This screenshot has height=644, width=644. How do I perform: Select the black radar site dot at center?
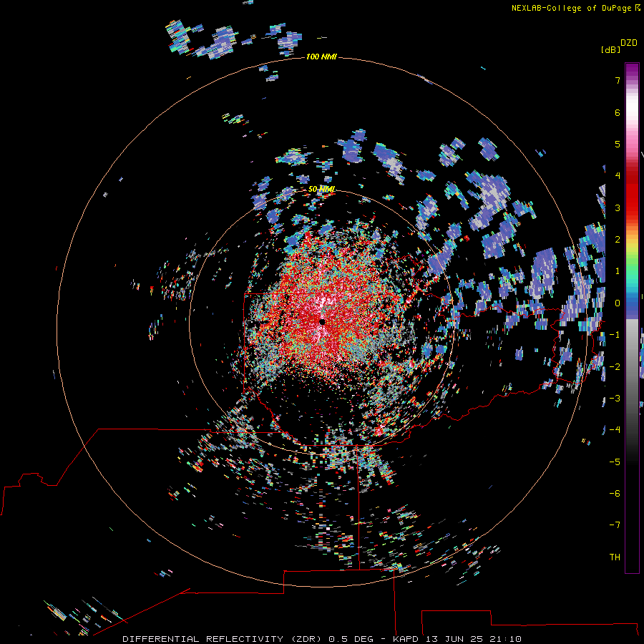point(322,321)
